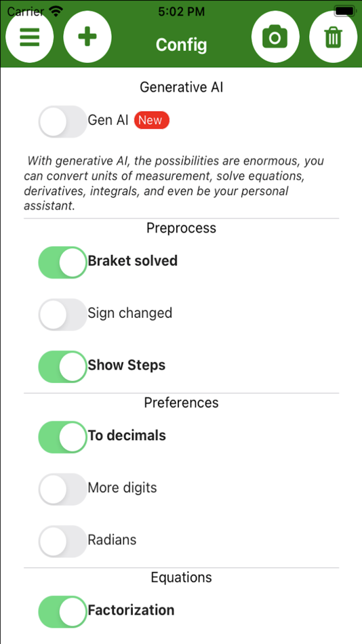362x644 pixels.
Task: Switch on the Radians toggle
Action: coord(63,542)
